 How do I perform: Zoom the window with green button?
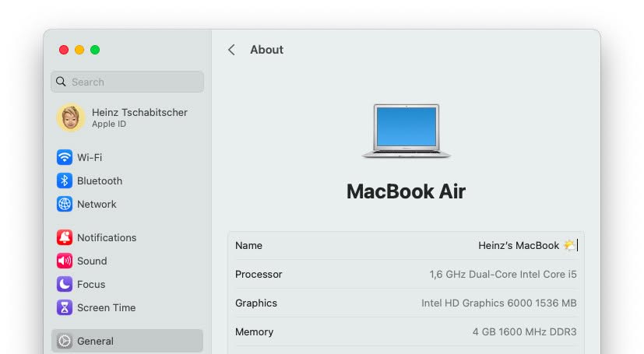coord(95,50)
